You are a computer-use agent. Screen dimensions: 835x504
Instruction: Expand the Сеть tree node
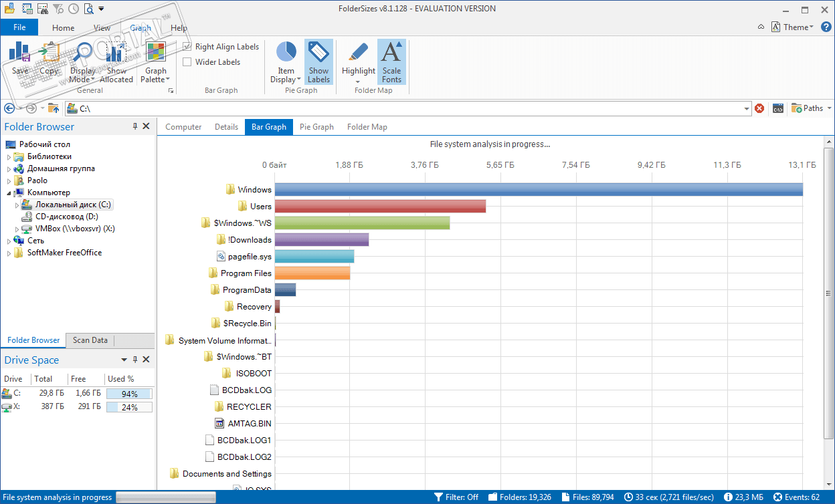pos(9,241)
